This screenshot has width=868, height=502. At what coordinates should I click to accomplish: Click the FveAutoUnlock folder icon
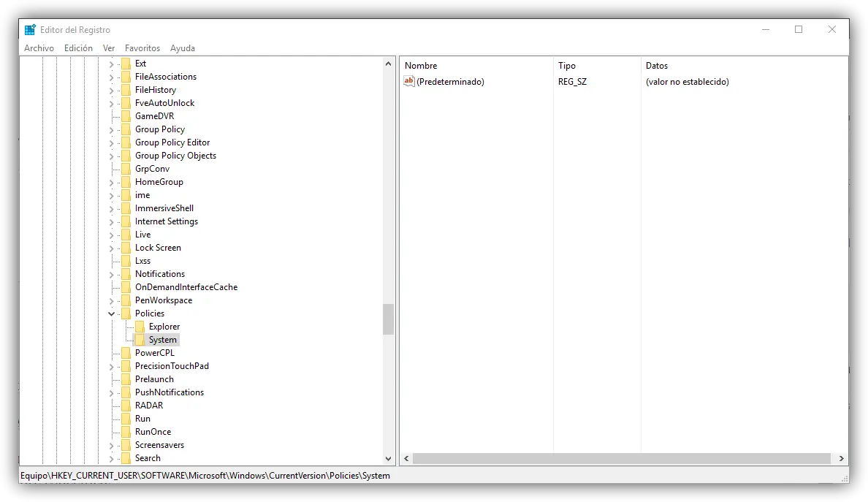[126, 103]
